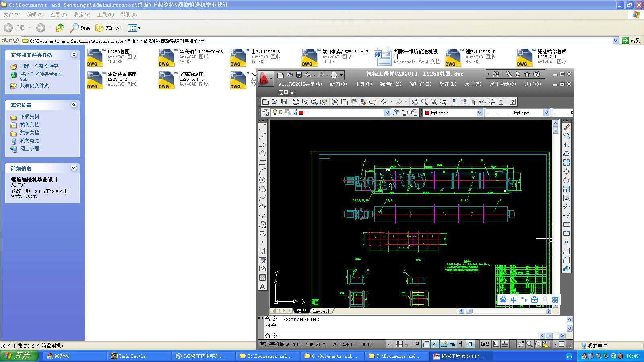Select the Line draw tool
644x362 pixels.
click(x=262, y=127)
